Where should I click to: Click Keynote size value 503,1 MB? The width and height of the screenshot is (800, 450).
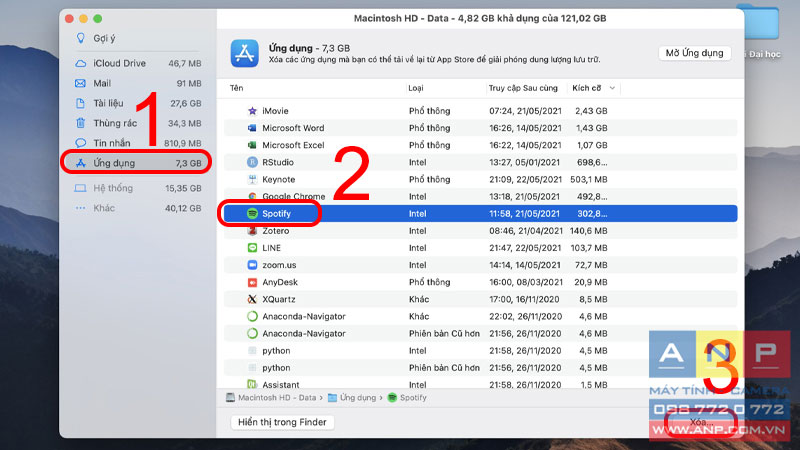pos(589,179)
